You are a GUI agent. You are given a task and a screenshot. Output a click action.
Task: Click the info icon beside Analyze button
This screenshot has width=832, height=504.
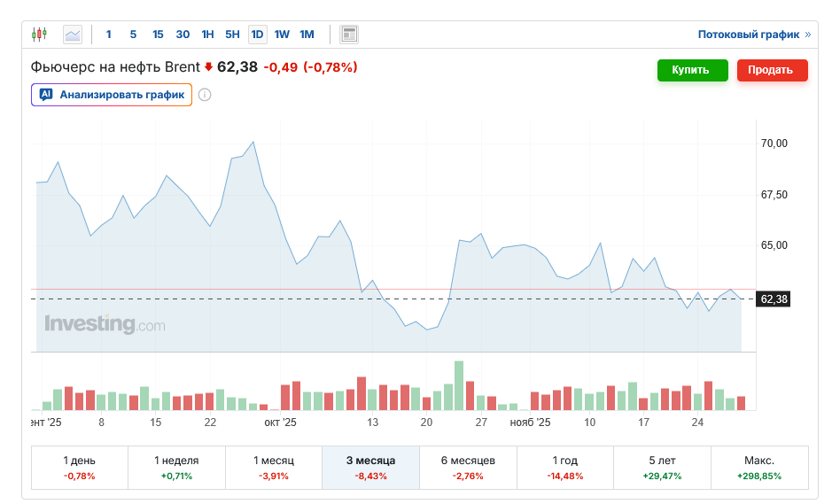tap(205, 95)
